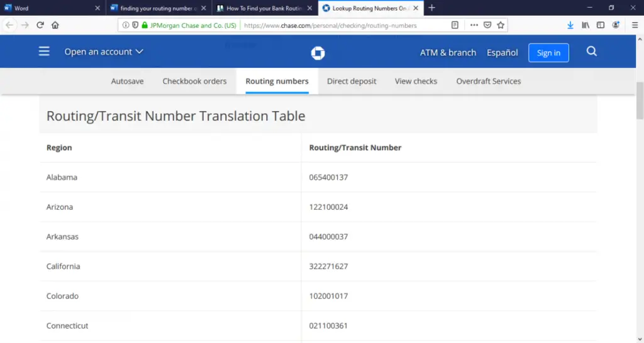Save page to Pocket
The width and height of the screenshot is (644, 343).
[x=487, y=25]
